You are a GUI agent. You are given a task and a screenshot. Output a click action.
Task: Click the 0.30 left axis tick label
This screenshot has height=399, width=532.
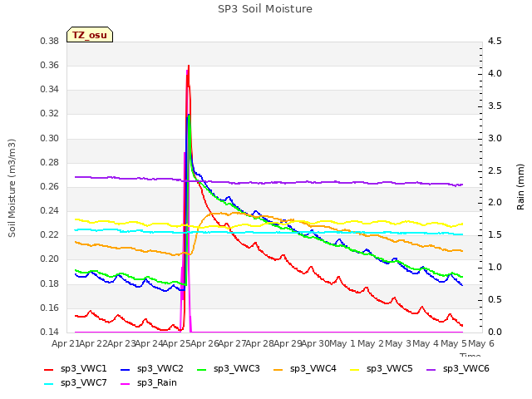click(x=50, y=139)
